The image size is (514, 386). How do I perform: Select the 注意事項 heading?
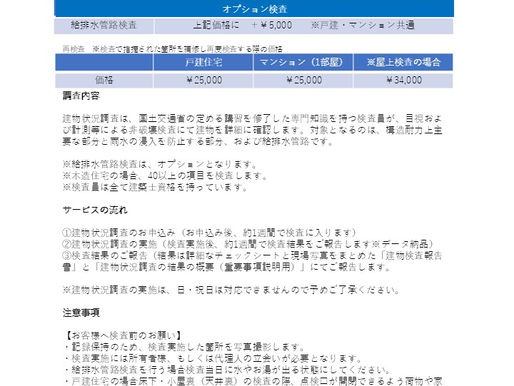(81, 313)
